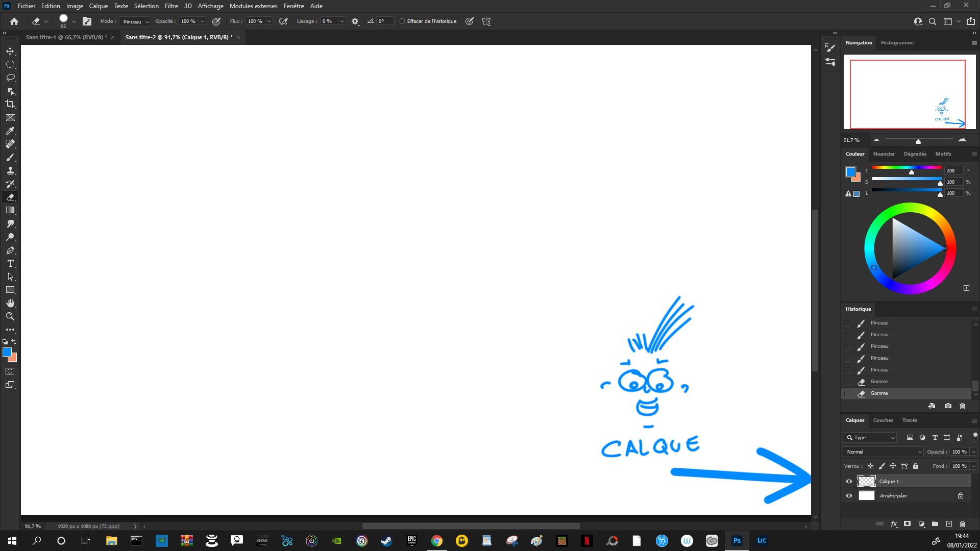Image resolution: width=980 pixels, height=551 pixels.
Task: Enable the Effacer de l'historique checkbox
Action: pos(403,21)
